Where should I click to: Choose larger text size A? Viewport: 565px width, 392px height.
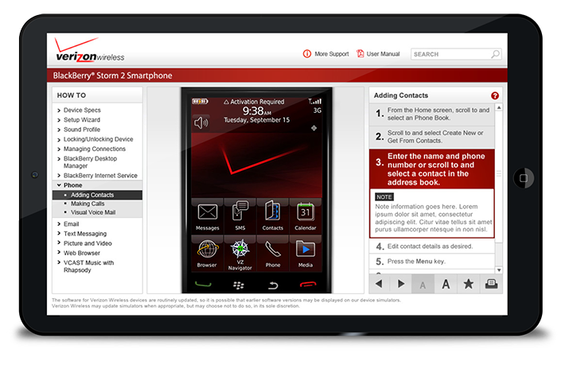[x=446, y=284]
